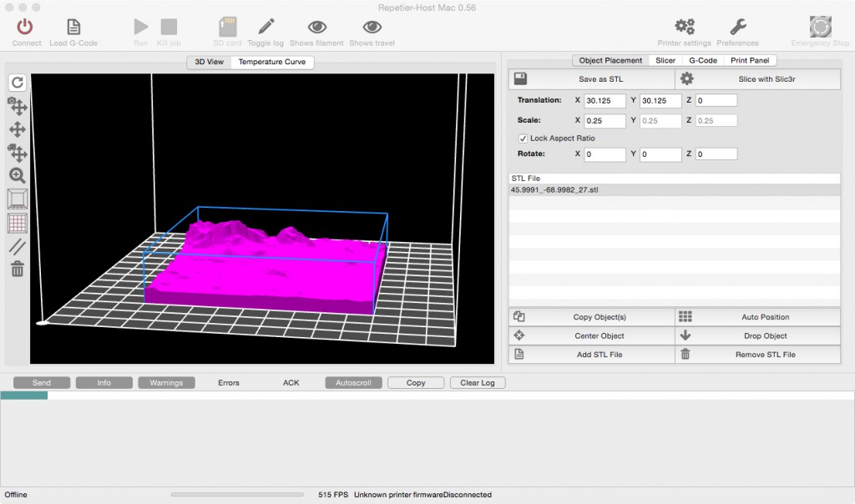The height and width of the screenshot is (504, 855).
Task: Select the move viewpoint arrows tool
Action: [18, 129]
